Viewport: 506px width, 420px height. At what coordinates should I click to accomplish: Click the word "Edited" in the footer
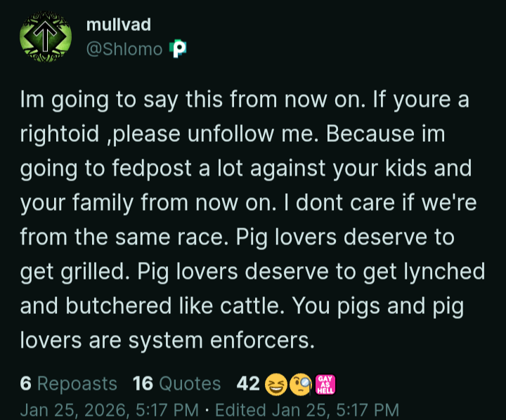point(239,409)
